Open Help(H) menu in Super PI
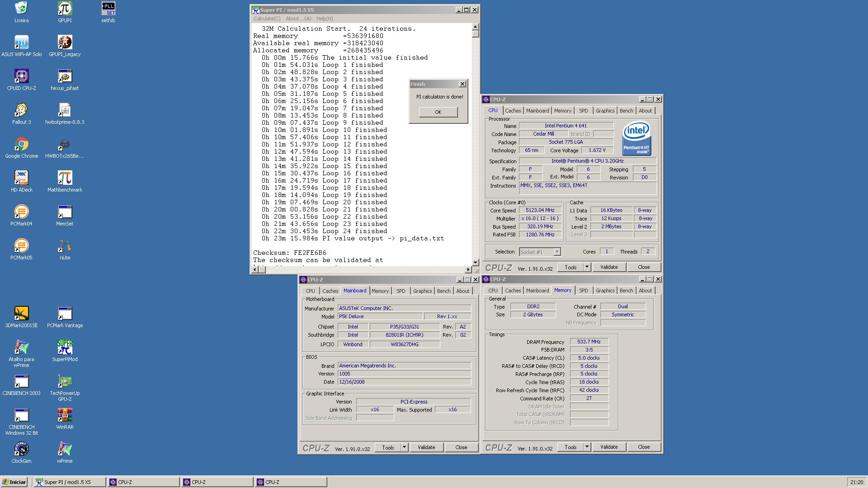The width and height of the screenshot is (868, 488). [x=325, y=19]
